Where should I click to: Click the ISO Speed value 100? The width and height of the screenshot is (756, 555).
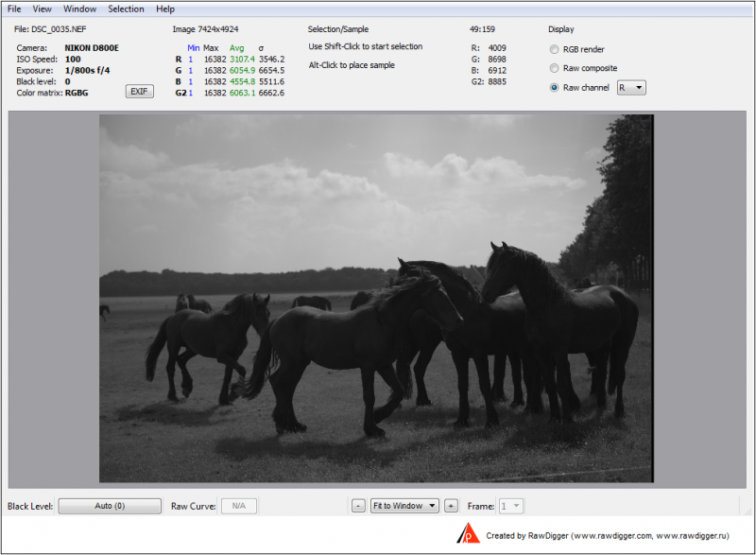click(73, 60)
